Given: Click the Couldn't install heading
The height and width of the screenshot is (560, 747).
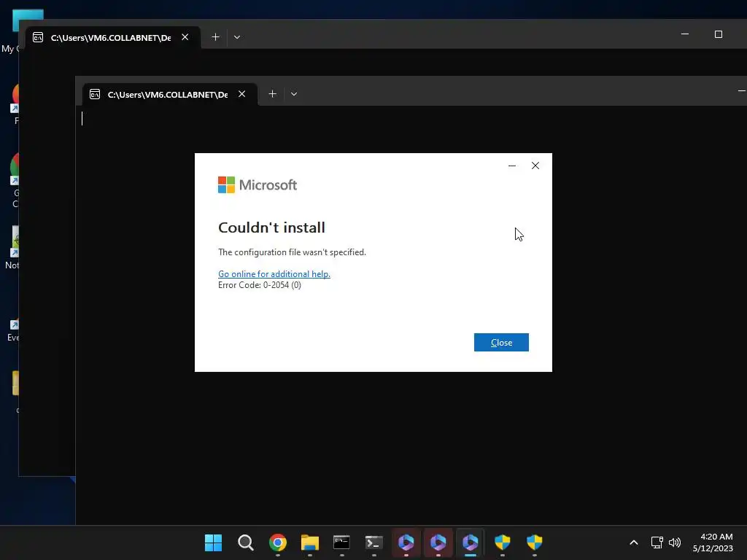Looking at the screenshot, I should coord(271,227).
